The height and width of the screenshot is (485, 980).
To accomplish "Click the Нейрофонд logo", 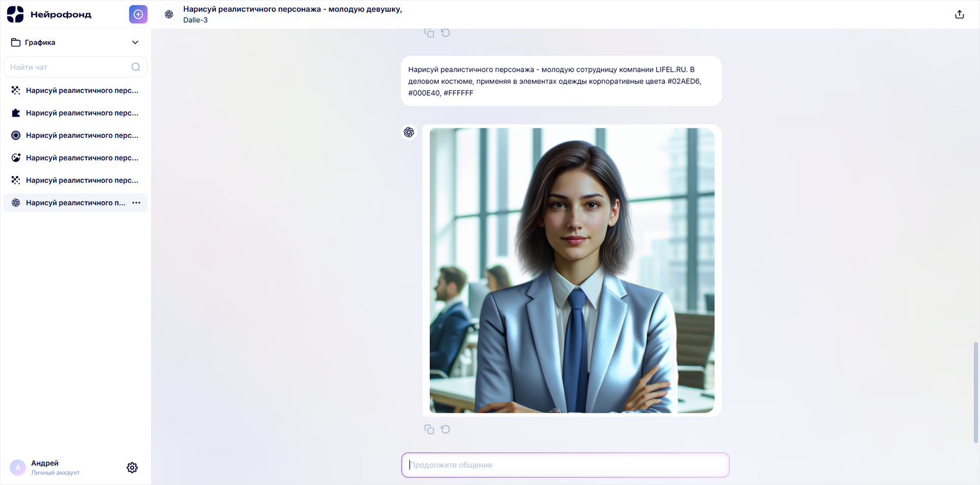I will click(x=49, y=14).
